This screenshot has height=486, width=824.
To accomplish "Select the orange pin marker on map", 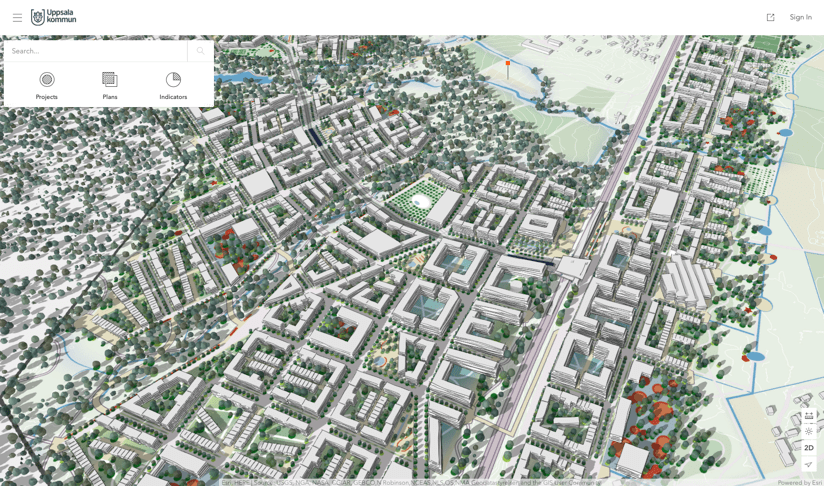I will click(x=508, y=64).
